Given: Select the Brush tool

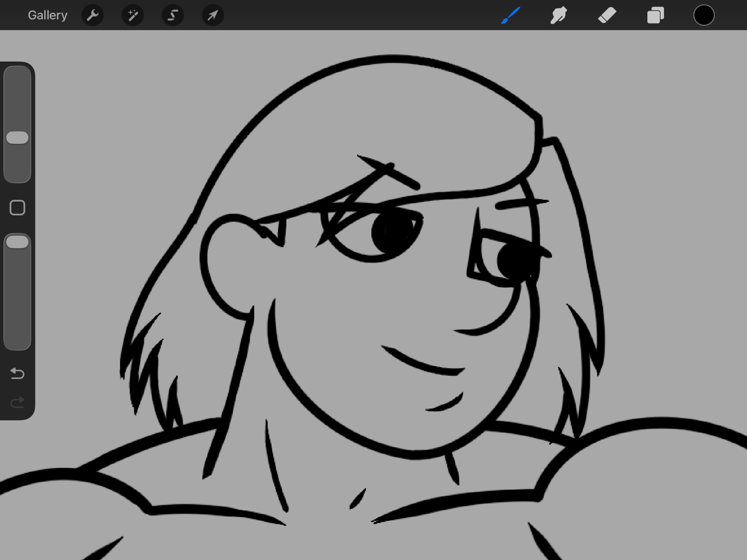Looking at the screenshot, I should click(x=510, y=15).
